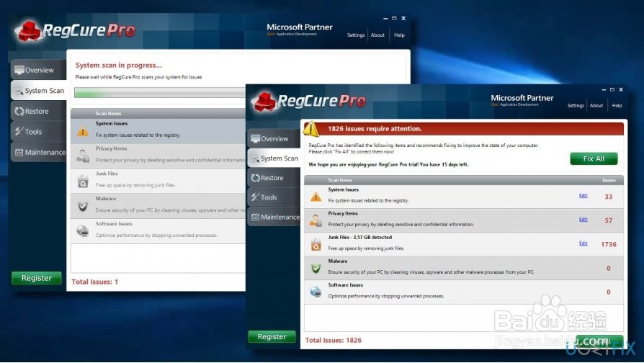Click Privacy Items person icon in front window

point(316,220)
